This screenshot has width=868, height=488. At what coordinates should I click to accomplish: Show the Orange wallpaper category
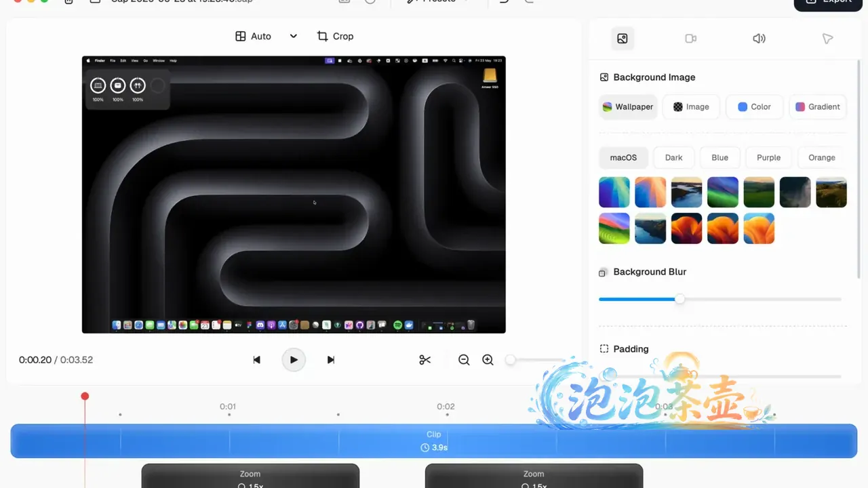click(x=821, y=157)
